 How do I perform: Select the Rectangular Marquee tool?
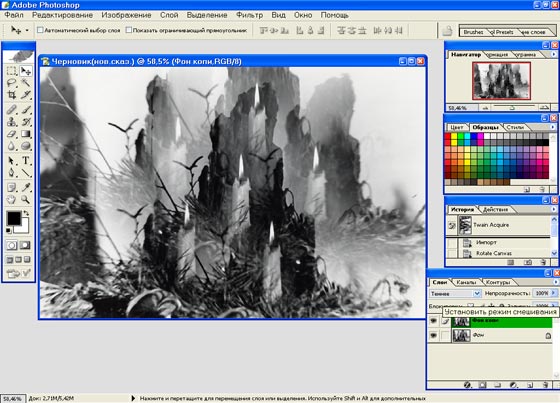(11, 71)
